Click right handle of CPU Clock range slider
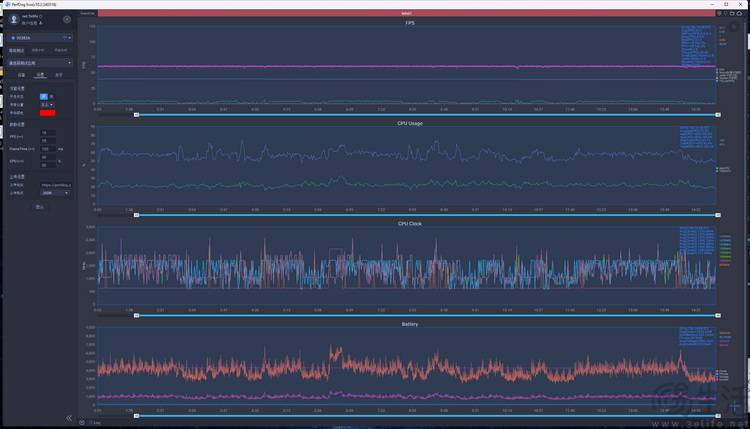Image resolution: width=750 pixels, height=429 pixels. coord(718,316)
